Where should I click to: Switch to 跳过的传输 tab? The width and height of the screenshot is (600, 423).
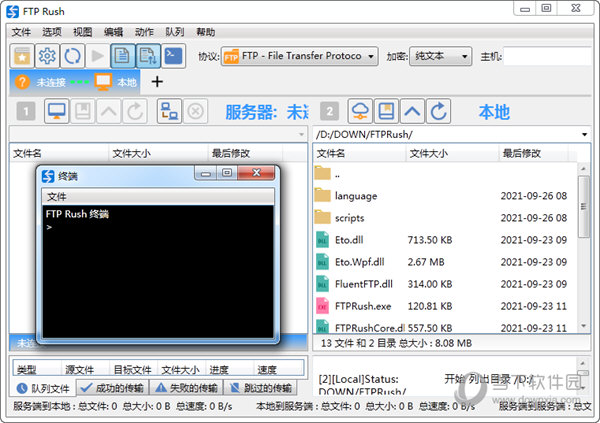pos(261,388)
